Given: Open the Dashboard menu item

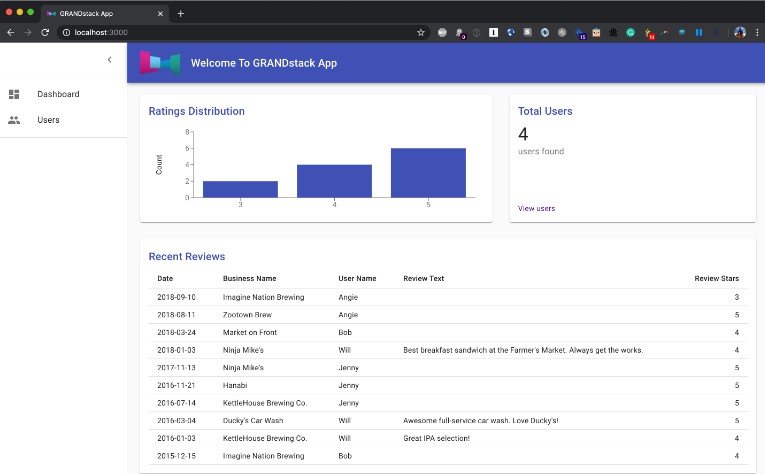Looking at the screenshot, I should [58, 94].
